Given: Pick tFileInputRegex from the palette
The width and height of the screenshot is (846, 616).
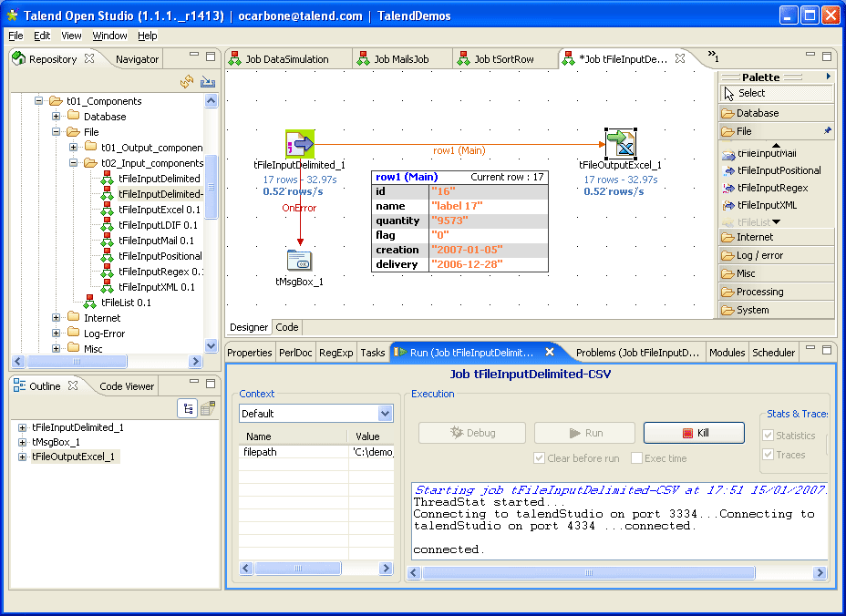Looking at the screenshot, I should click(x=772, y=188).
